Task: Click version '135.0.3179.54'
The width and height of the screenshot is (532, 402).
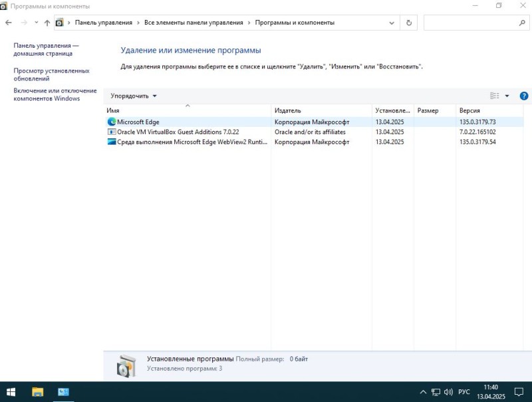Action: click(477, 142)
